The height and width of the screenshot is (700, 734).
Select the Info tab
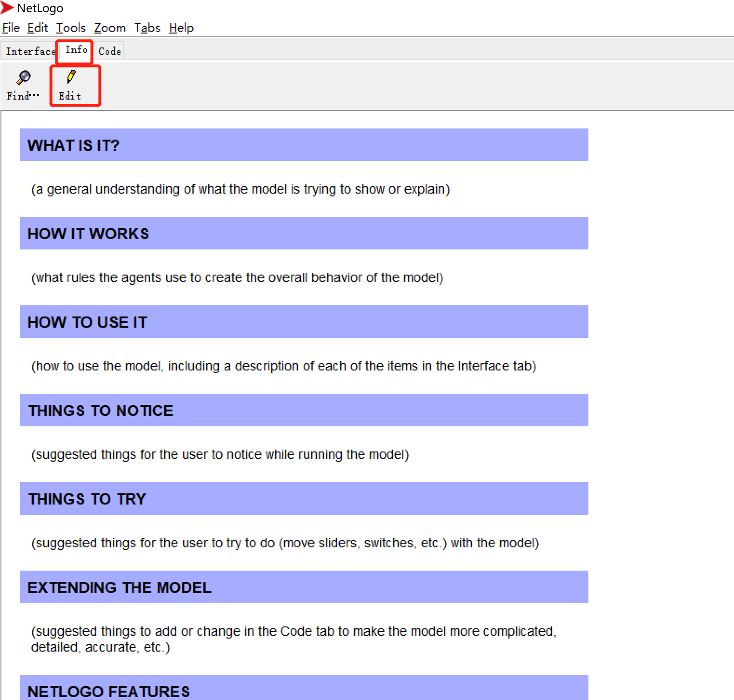pyautogui.click(x=76, y=50)
